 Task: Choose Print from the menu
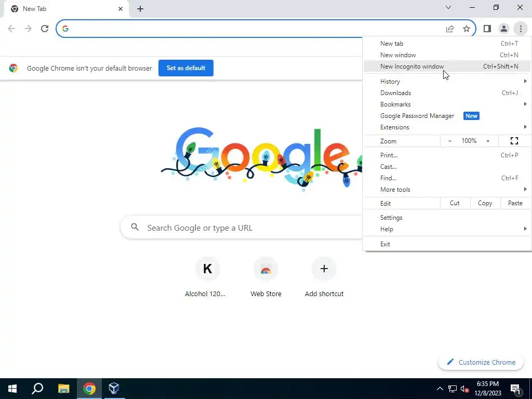click(447, 155)
